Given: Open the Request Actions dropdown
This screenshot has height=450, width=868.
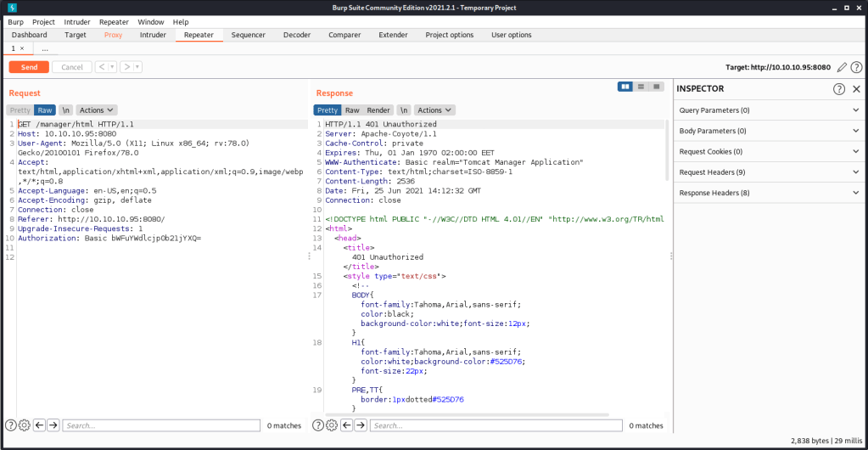Looking at the screenshot, I should pos(96,110).
